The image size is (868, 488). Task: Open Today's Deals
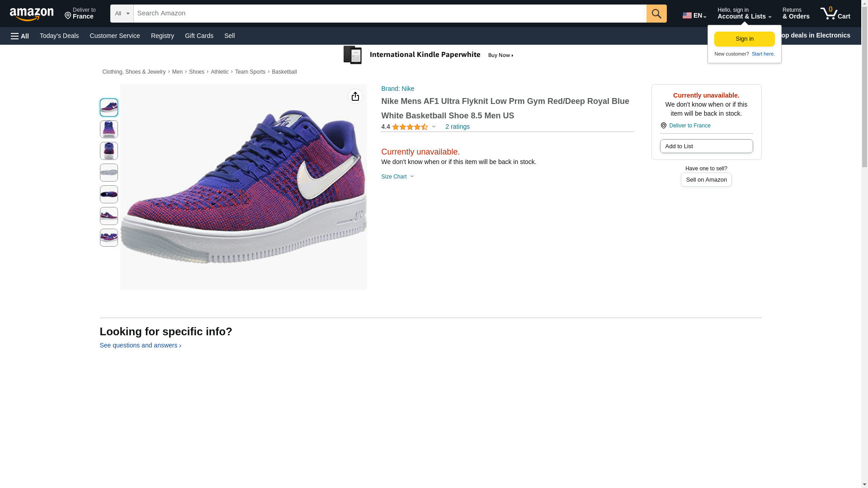coord(59,36)
